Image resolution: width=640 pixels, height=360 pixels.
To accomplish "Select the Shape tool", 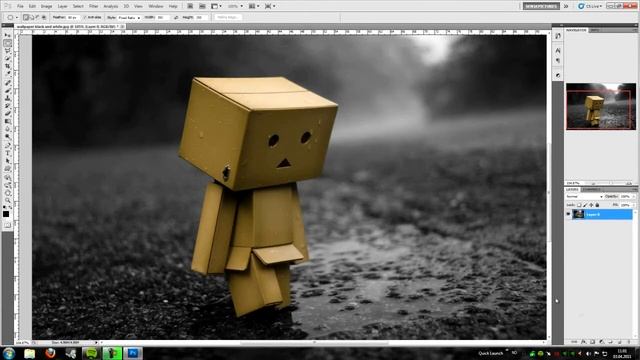I will 7,169.
